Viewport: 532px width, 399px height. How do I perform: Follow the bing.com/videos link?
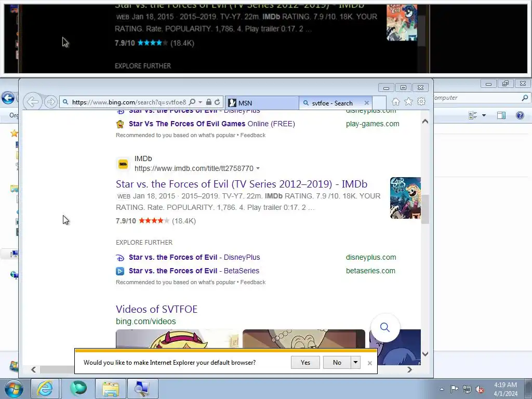tap(146, 321)
